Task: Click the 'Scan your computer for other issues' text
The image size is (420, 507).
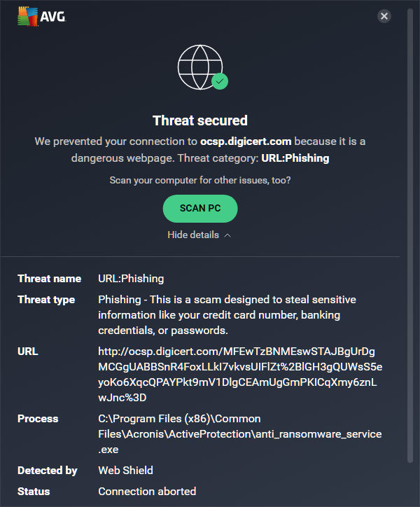Action: pos(200,180)
